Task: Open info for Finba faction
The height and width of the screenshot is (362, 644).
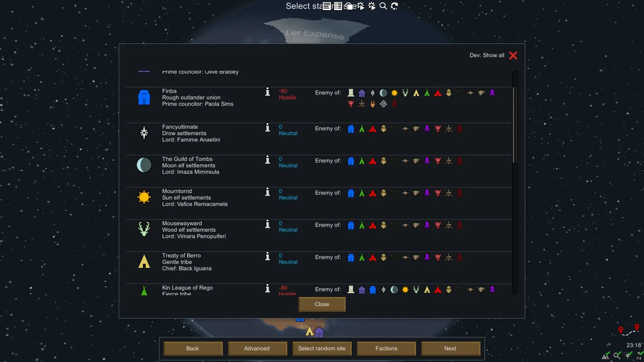Action: click(x=268, y=92)
